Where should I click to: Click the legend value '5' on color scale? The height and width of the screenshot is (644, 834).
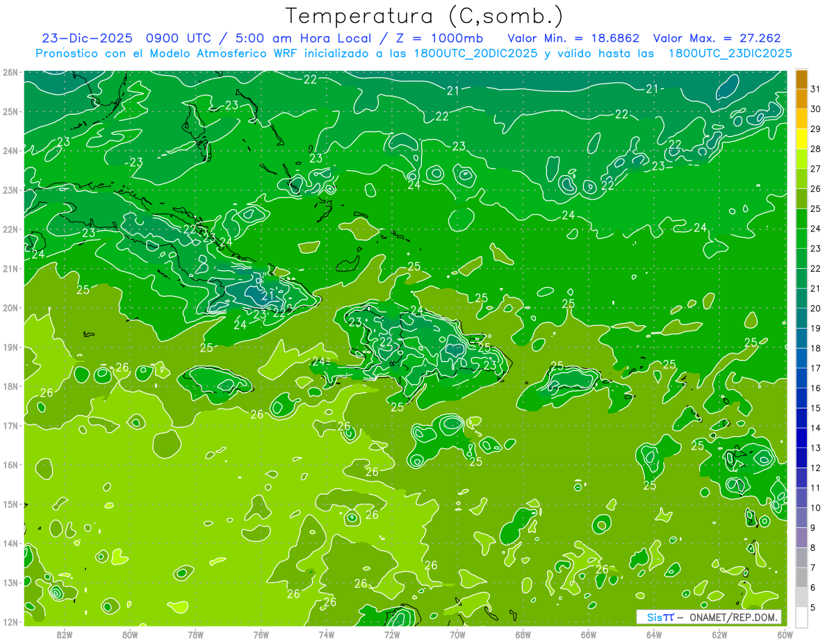pyautogui.click(x=812, y=608)
